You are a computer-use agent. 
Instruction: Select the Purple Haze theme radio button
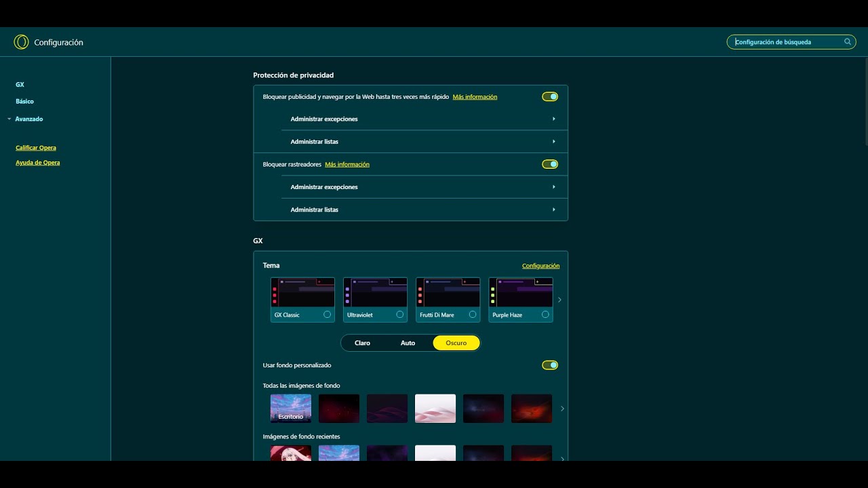(x=545, y=314)
